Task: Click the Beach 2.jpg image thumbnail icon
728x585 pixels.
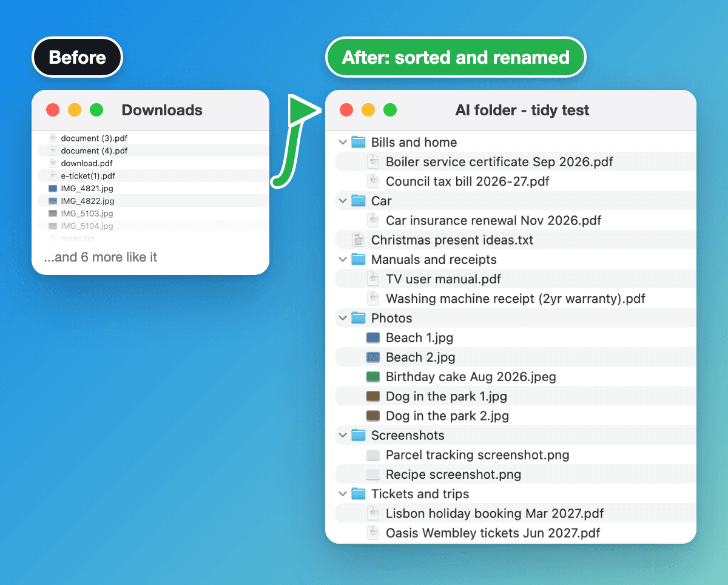Action: click(x=373, y=357)
